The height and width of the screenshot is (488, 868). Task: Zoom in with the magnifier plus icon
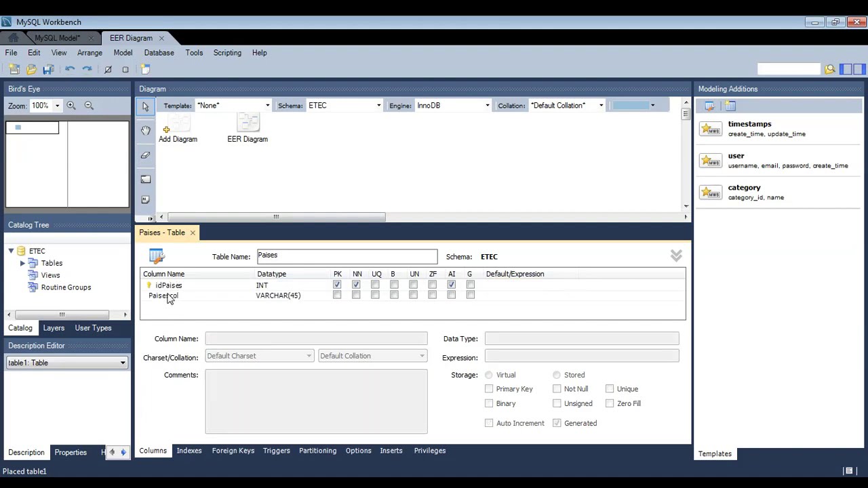71,106
